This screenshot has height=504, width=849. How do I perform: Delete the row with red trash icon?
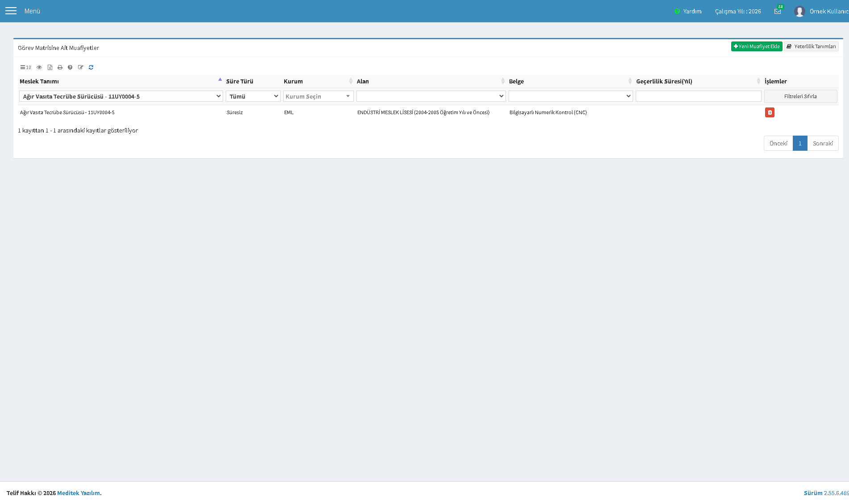pyautogui.click(x=770, y=112)
